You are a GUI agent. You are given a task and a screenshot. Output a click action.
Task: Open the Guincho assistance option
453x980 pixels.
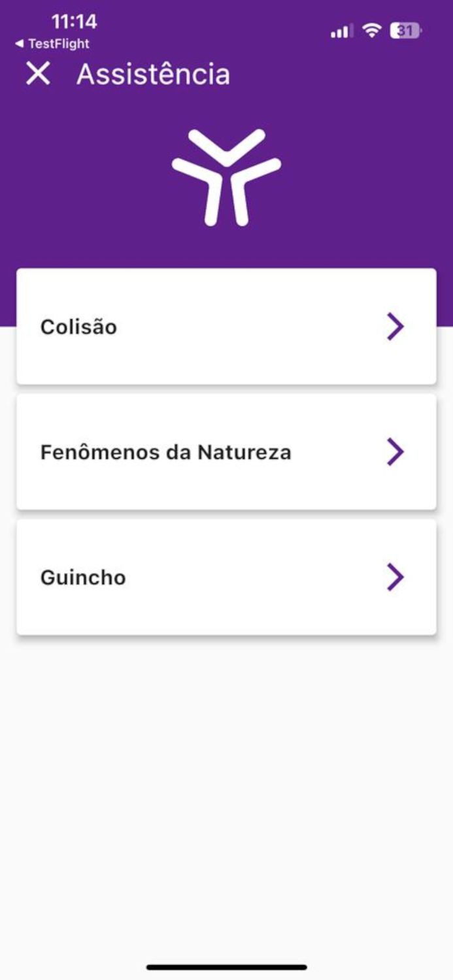[x=226, y=577]
